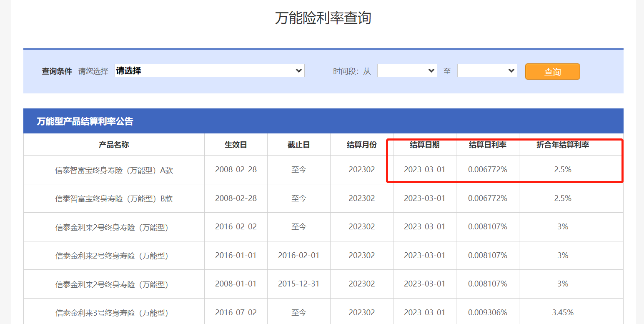Open the 请选择 product dropdown
644x324 pixels.
coord(210,70)
